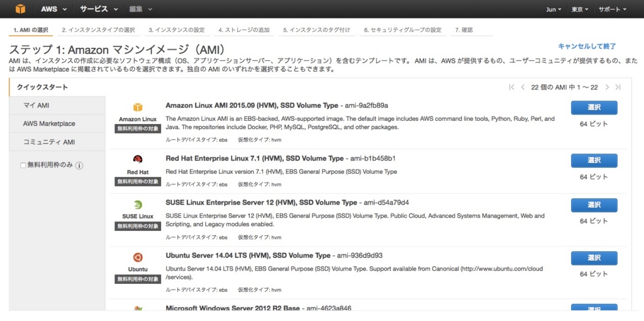Viewport: 644px width, 321px height.
Task: Go to 4. ストレージの追加 tab
Action: (244, 30)
